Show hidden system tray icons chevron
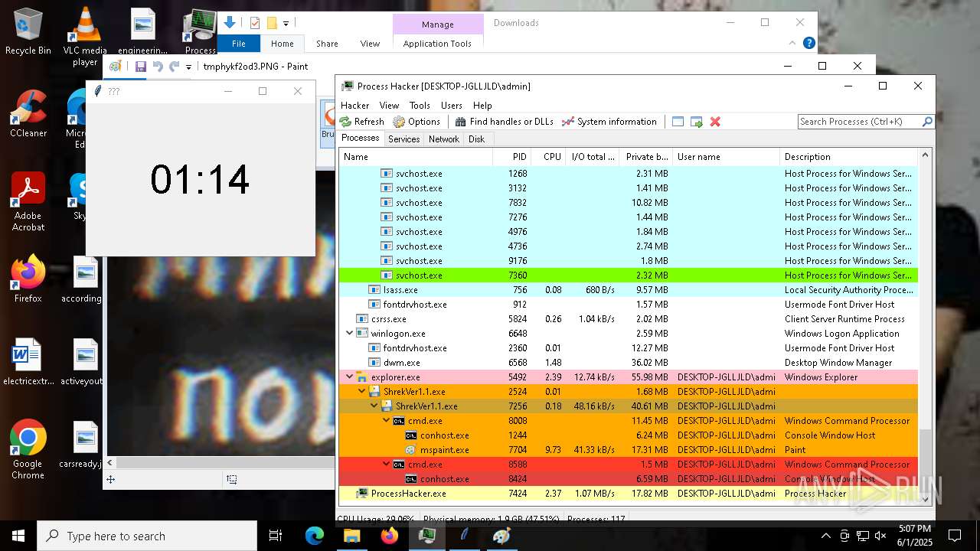The height and width of the screenshot is (551, 980). [x=825, y=536]
